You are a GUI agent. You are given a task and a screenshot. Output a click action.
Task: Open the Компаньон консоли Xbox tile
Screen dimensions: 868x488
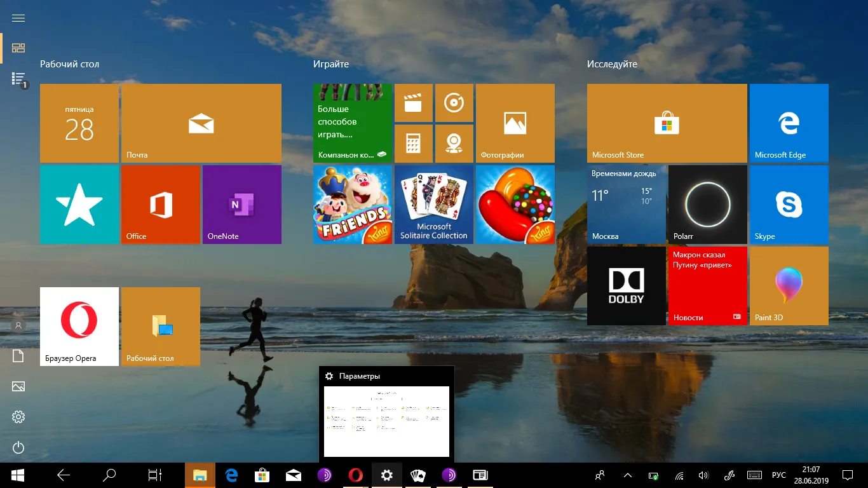(353, 123)
